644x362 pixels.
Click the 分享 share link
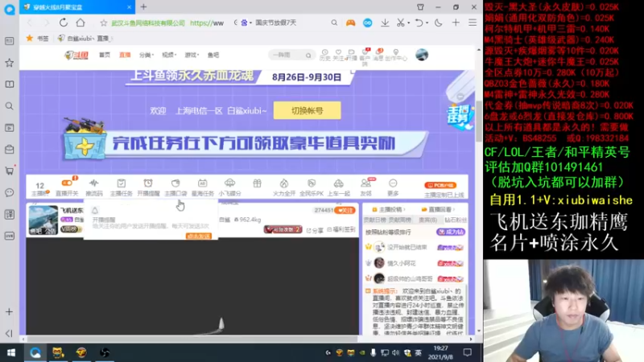point(315,231)
